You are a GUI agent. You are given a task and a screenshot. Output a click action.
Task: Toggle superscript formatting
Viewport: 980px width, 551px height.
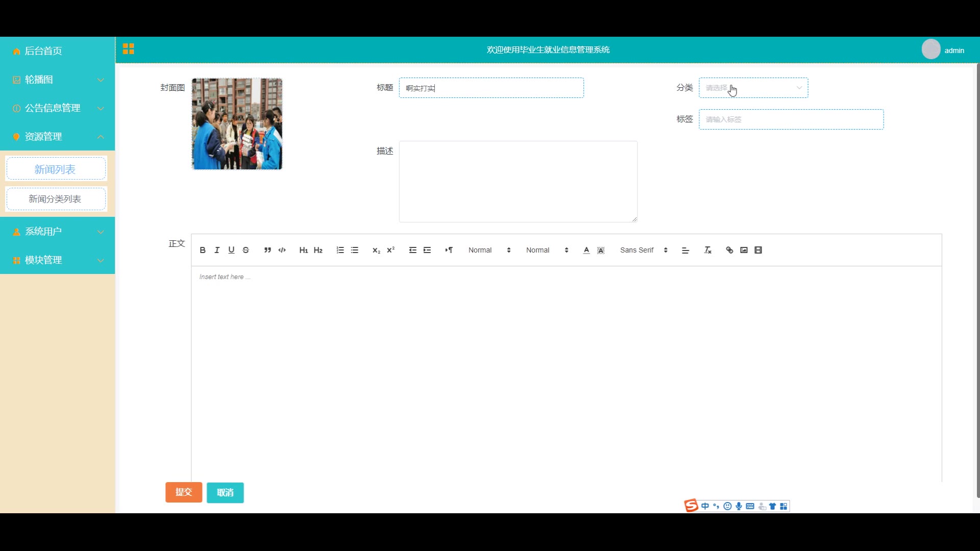tap(390, 250)
